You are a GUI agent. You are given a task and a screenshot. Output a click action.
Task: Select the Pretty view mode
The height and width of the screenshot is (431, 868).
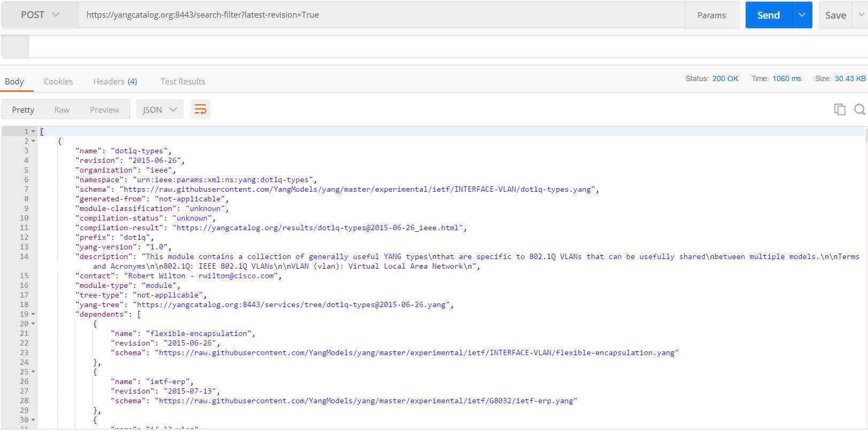click(23, 109)
